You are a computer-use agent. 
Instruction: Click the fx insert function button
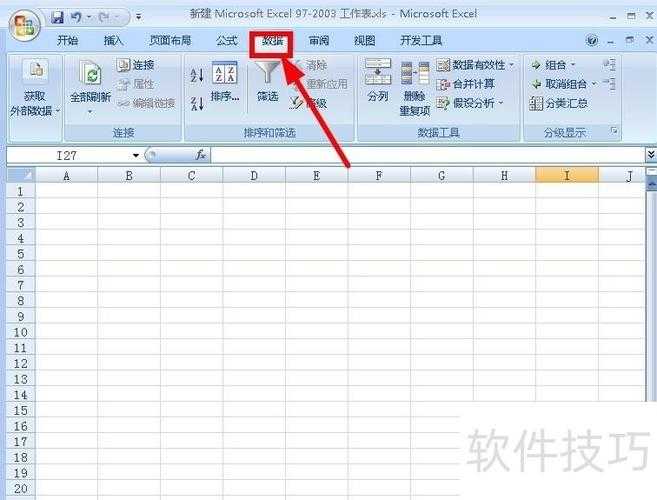coord(201,155)
